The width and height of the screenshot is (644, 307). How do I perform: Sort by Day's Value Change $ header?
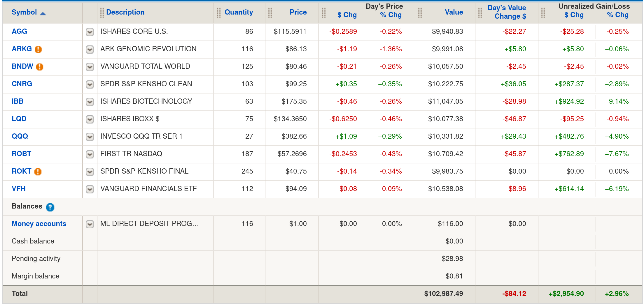(507, 12)
